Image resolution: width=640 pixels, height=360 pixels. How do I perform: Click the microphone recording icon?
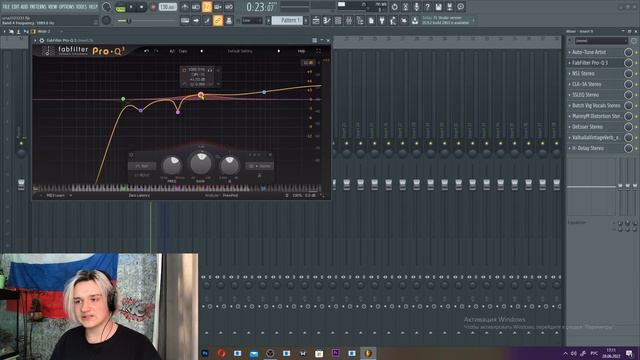416,7
